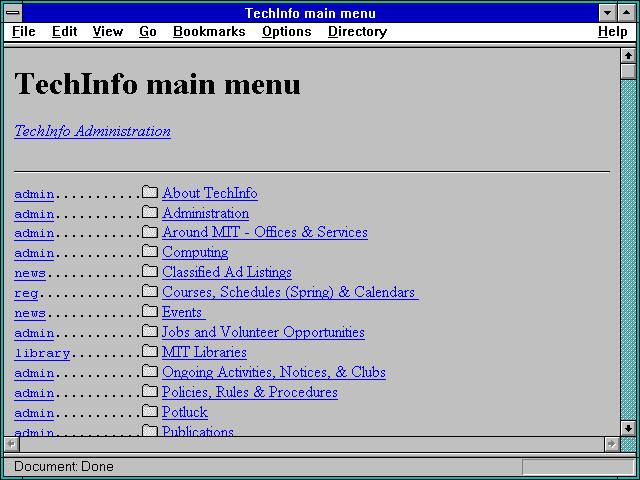This screenshot has width=640, height=480.
Task: Open the Events link
Action: 184,313
